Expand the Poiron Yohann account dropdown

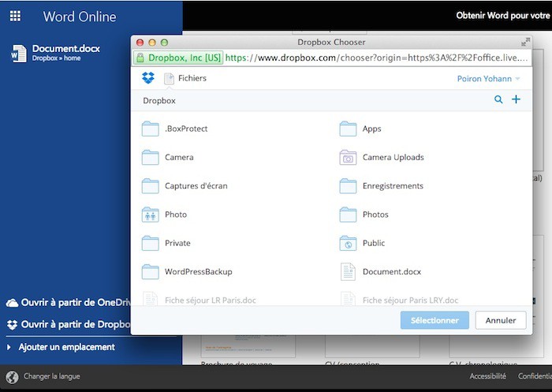489,79
